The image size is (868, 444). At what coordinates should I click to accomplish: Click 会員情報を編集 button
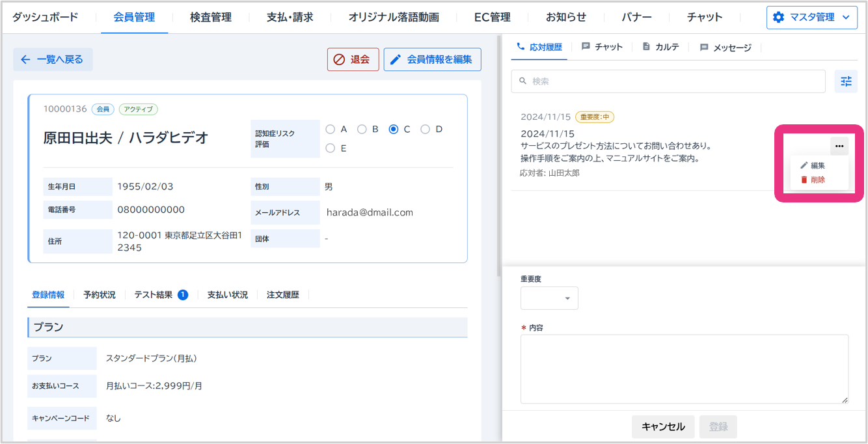click(x=432, y=59)
